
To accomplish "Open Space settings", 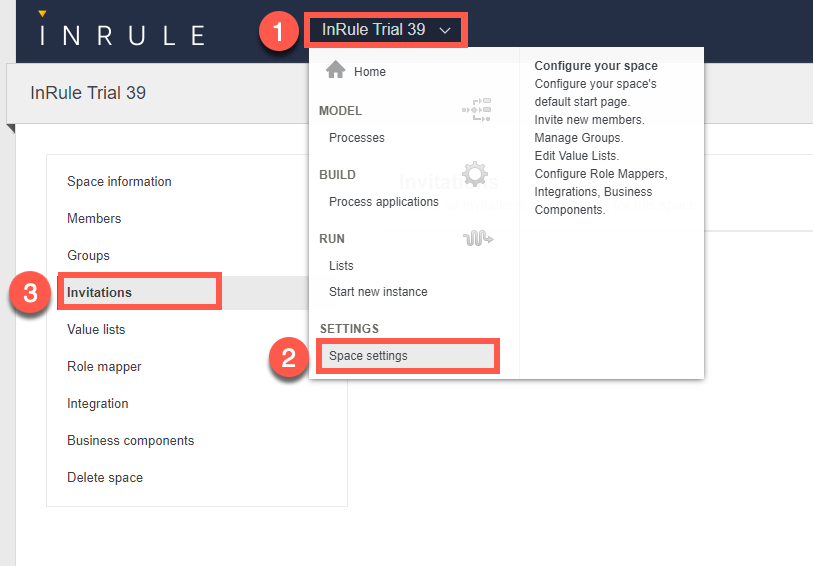I will click(368, 356).
